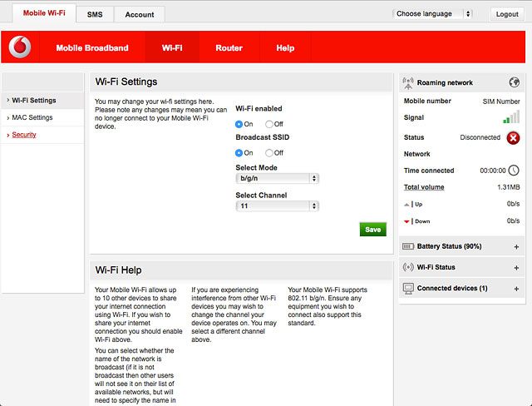Open the Select Mode dropdown

point(278,178)
